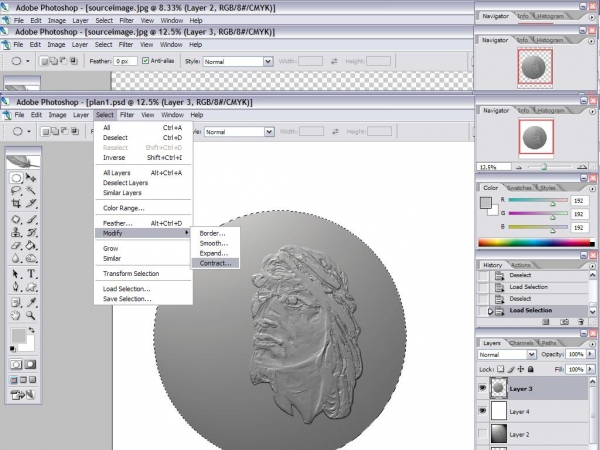Select the Paint Bucket tool

31,245
